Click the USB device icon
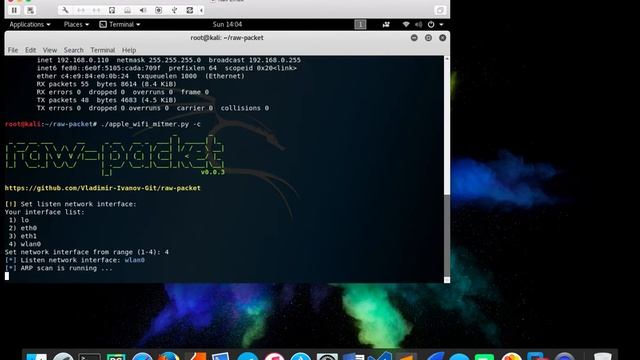 pyautogui.click(x=174, y=10)
